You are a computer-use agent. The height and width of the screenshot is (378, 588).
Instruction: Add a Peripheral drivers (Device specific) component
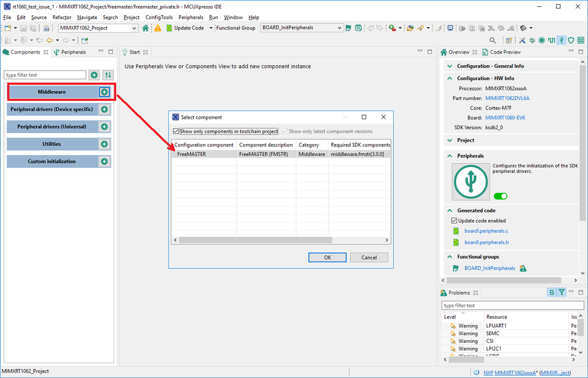pyautogui.click(x=104, y=109)
